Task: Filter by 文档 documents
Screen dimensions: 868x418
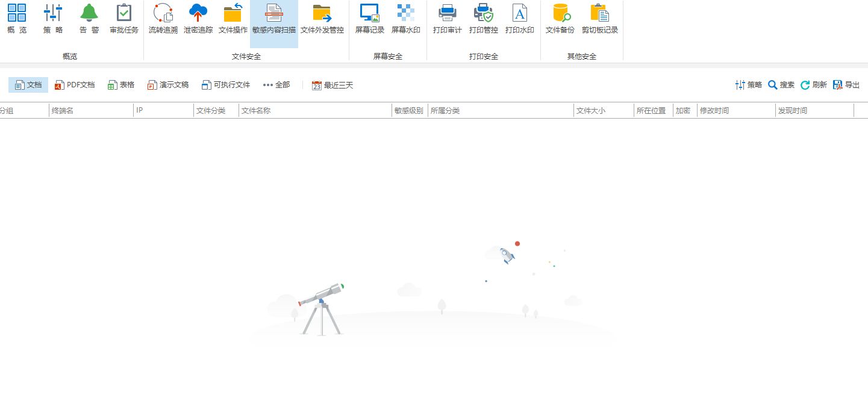Action: (x=28, y=85)
